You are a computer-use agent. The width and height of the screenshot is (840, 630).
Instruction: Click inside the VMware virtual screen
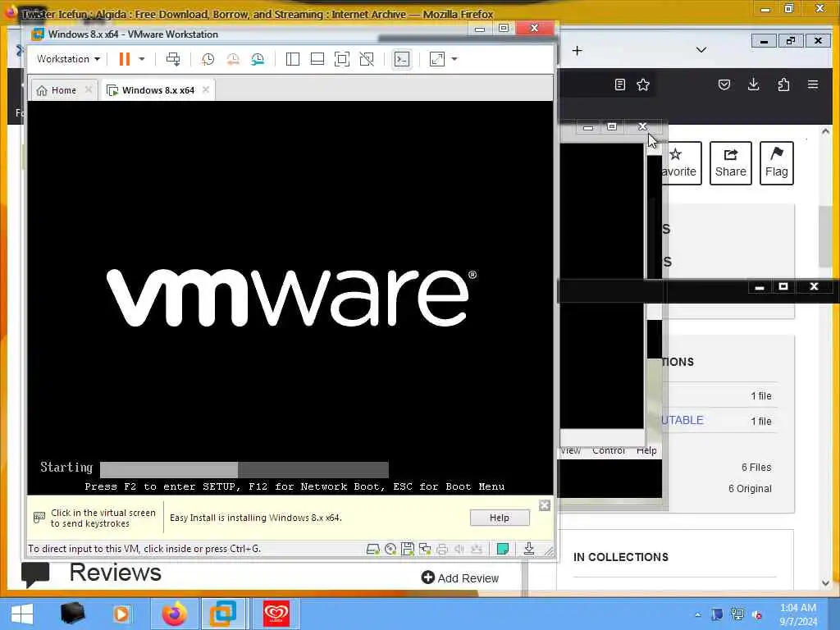click(x=290, y=297)
